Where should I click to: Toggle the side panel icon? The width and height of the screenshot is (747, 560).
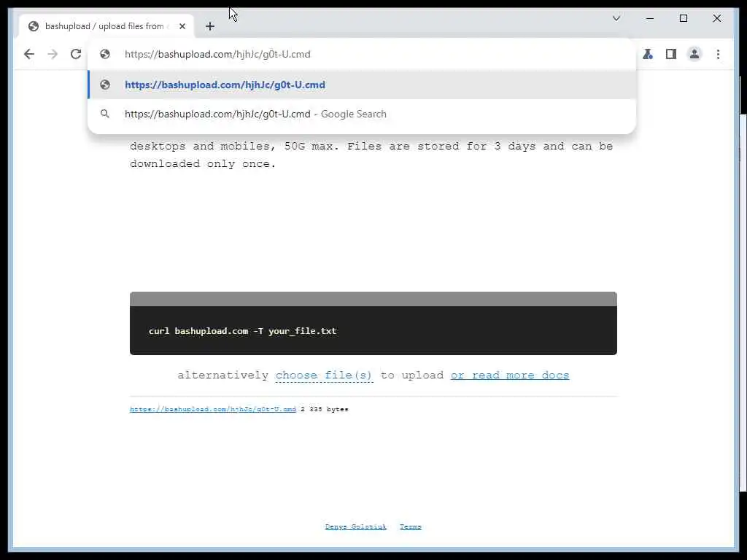click(x=671, y=54)
